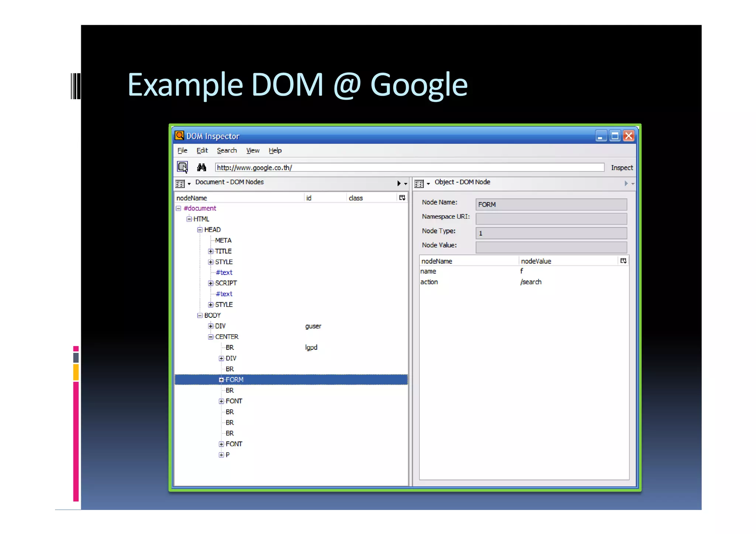Collapse the BODY node
Screen dimensions: 756x534
(x=200, y=316)
